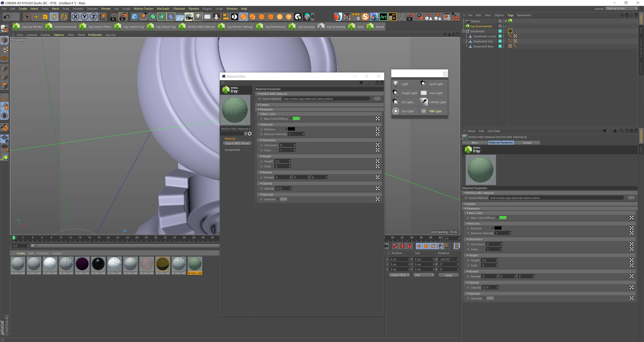The image size is (644, 342).
Task: Collapse Shaderball hierarchy in Object Manager
Action: coord(464,31)
